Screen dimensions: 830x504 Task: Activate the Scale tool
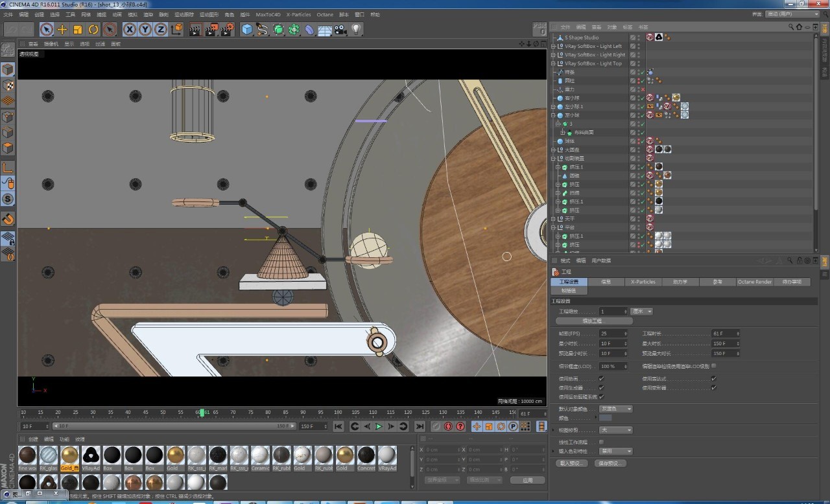(x=78, y=29)
